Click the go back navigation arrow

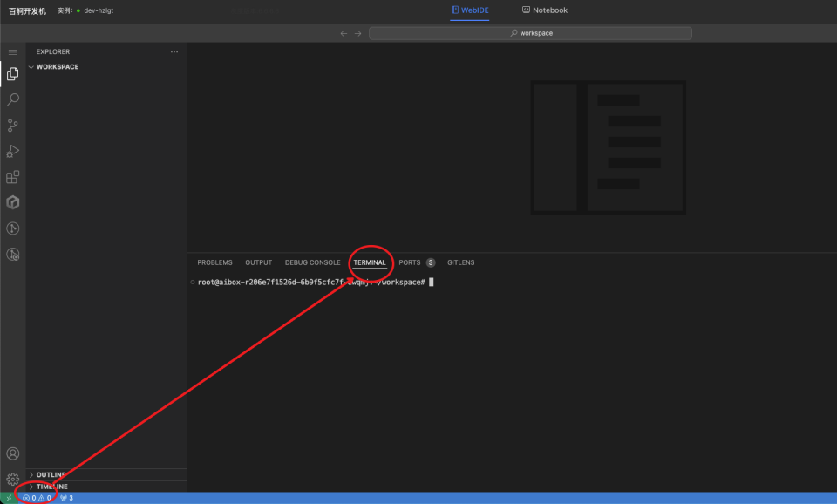344,33
